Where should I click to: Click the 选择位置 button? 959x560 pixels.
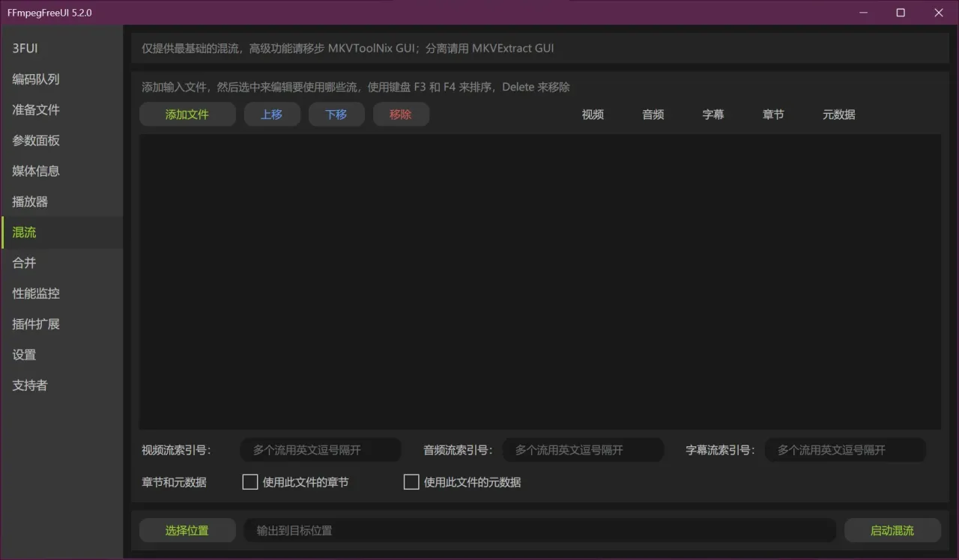click(x=187, y=531)
